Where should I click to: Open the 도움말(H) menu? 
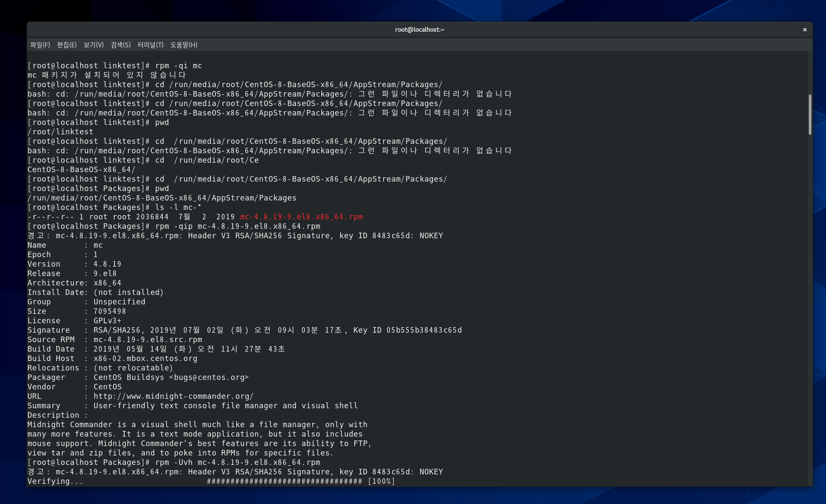(184, 45)
